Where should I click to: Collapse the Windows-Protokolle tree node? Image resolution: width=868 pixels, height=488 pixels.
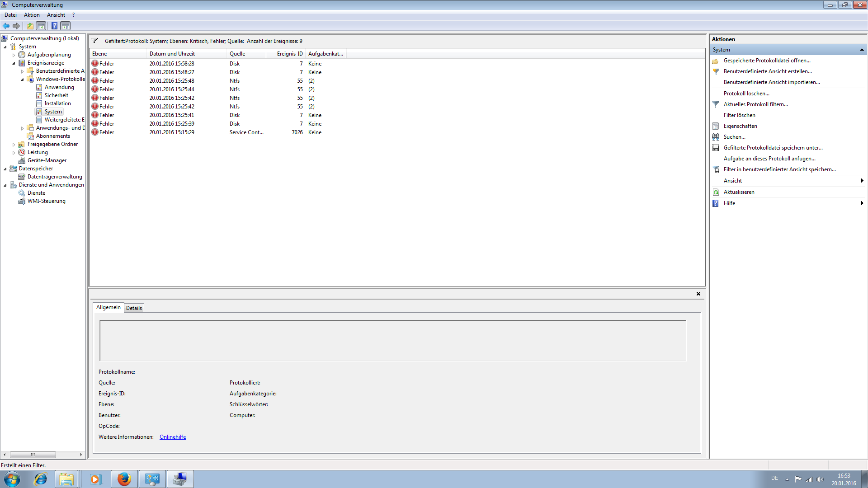pyautogui.click(x=22, y=80)
